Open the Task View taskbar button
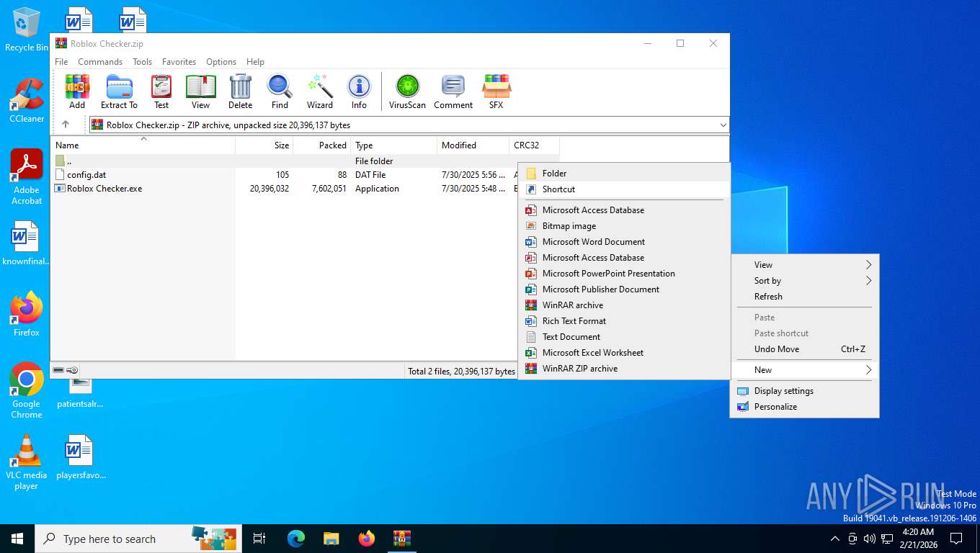Image resolution: width=980 pixels, height=553 pixels. 259,539
